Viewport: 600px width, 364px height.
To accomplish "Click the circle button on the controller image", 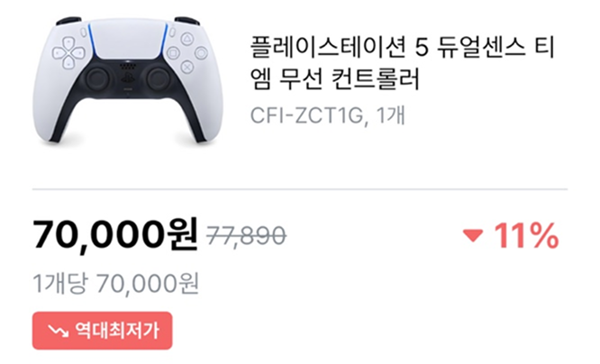I will click(201, 53).
